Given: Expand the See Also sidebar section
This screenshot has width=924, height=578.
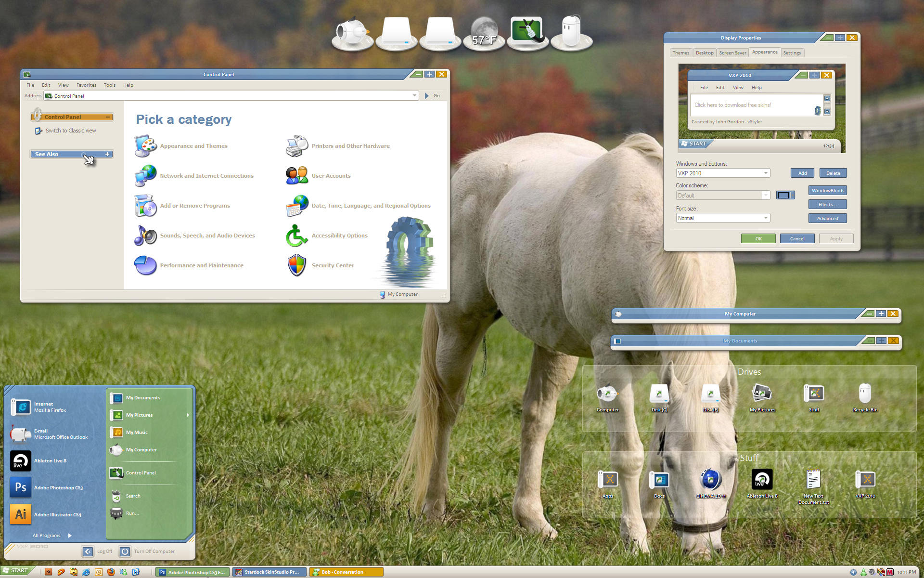Looking at the screenshot, I should 107,154.
